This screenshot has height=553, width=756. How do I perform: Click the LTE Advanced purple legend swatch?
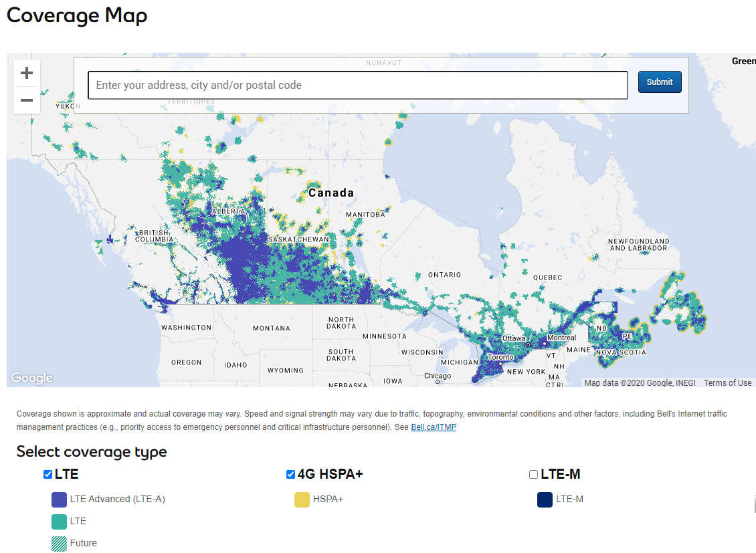(59, 500)
